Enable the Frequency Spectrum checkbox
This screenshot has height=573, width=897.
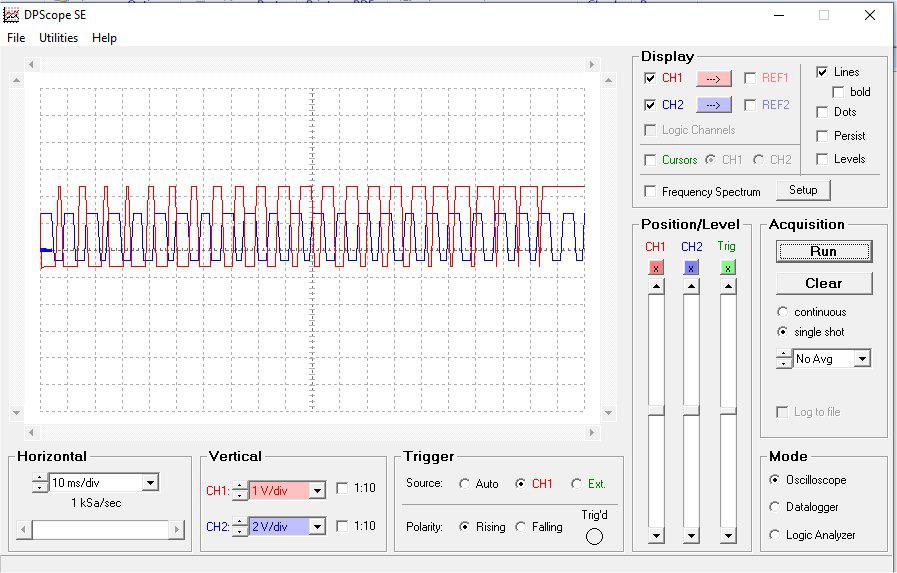coord(651,191)
